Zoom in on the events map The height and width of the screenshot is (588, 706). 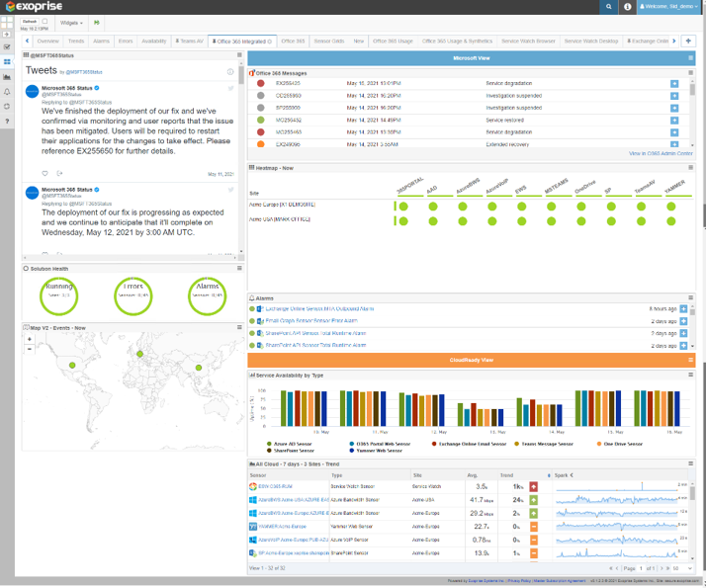coord(30,340)
